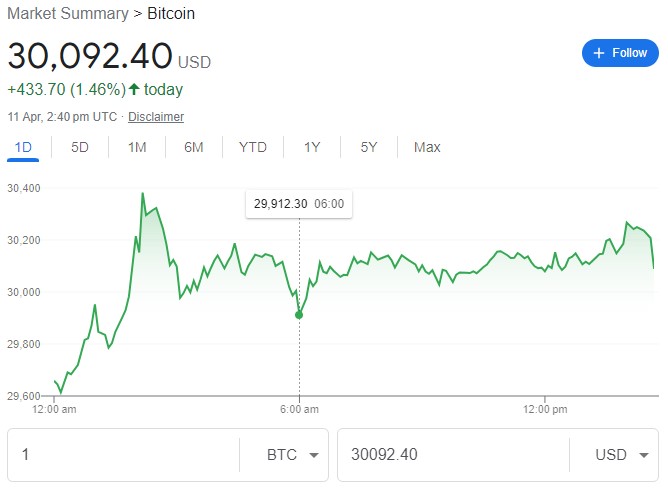This screenshot has height=492, width=668.
Task: Show the 1Y chart range
Action: click(x=312, y=147)
